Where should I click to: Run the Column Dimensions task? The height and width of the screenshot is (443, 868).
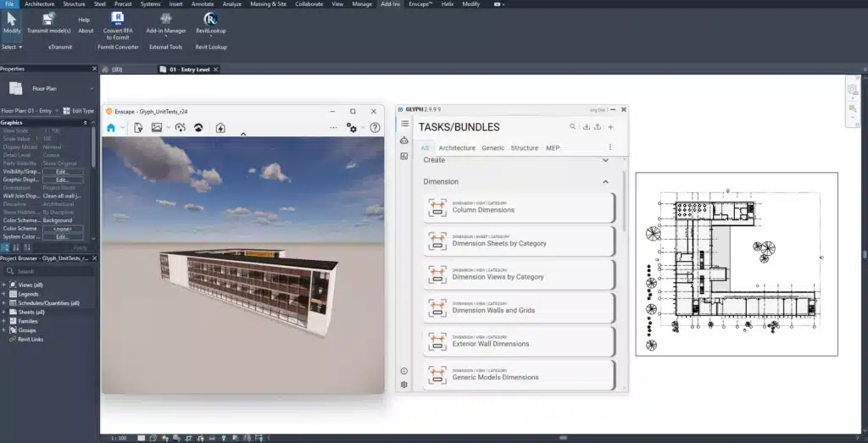[x=519, y=207]
